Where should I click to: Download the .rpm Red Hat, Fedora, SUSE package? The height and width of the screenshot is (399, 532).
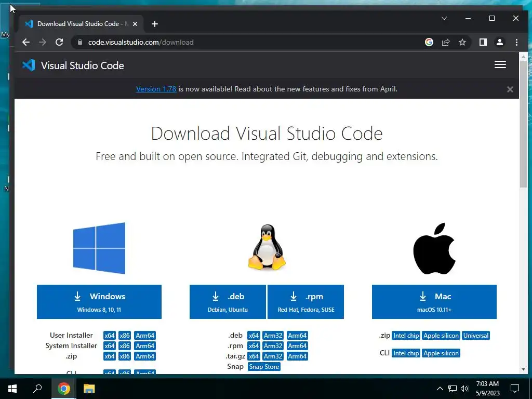point(305,302)
